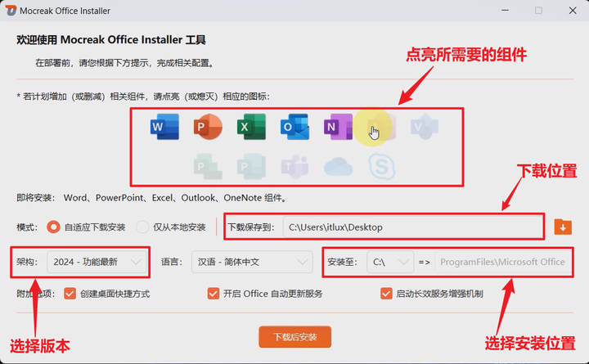
Task: Light up the dimmed Visio icon
Action: pyautogui.click(x=425, y=127)
